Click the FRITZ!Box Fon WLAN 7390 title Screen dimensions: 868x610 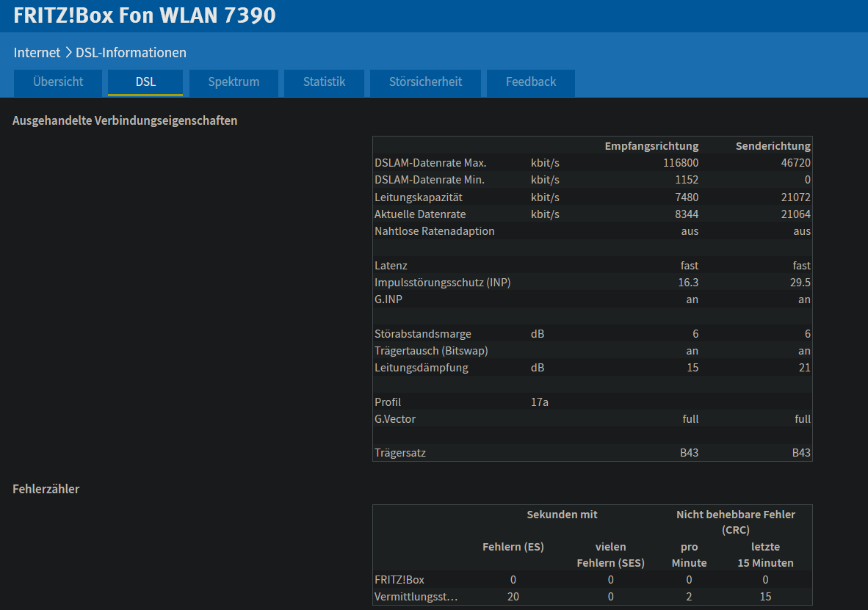point(145,15)
